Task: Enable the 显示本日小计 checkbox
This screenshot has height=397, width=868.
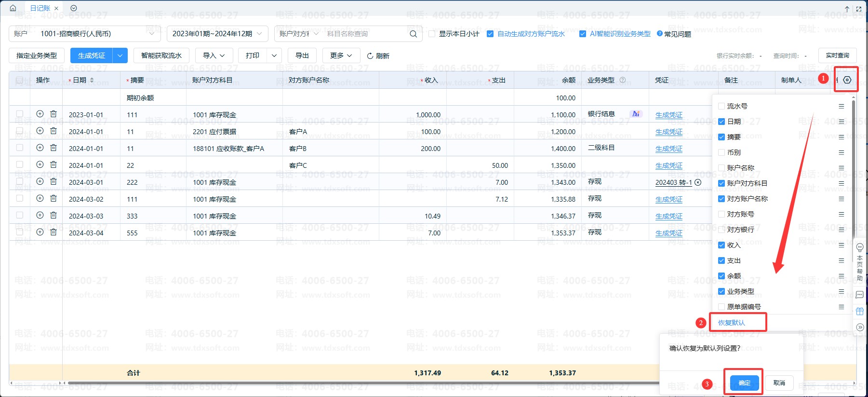Action: [x=432, y=34]
